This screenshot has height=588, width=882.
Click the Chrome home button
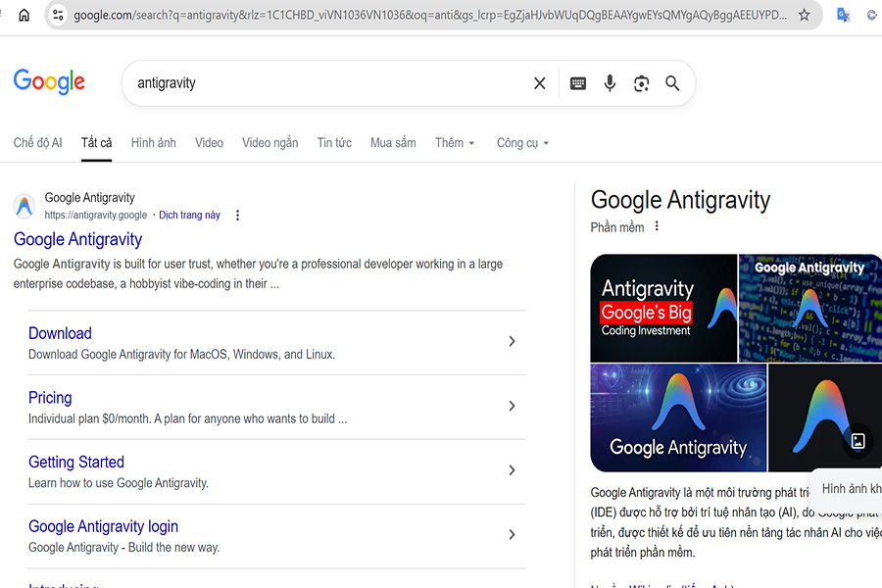(x=24, y=15)
